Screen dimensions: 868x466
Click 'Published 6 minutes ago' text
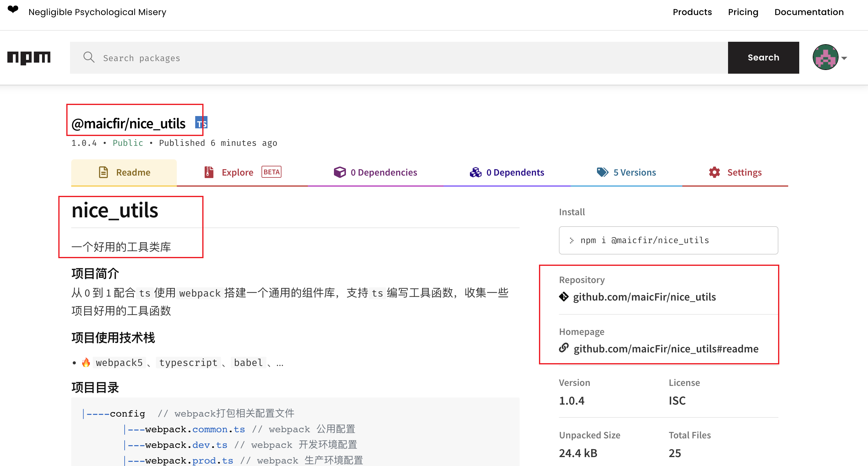click(x=218, y=143)
